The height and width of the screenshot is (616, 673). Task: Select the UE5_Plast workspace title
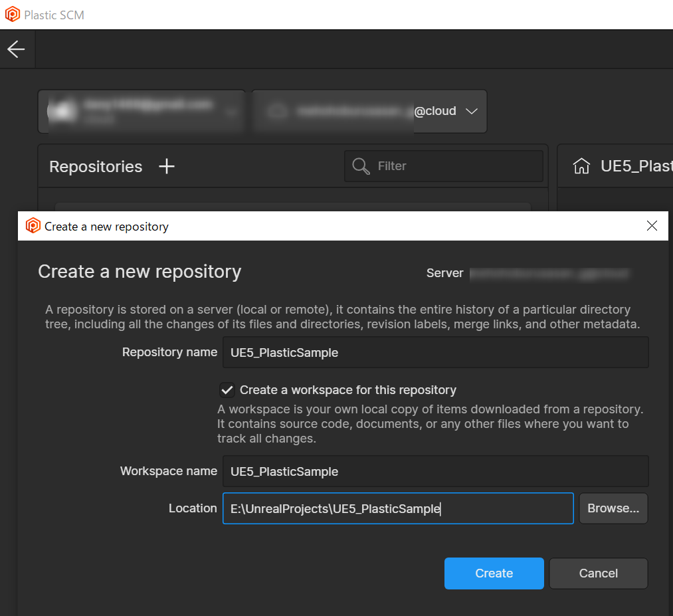[636, 165]
